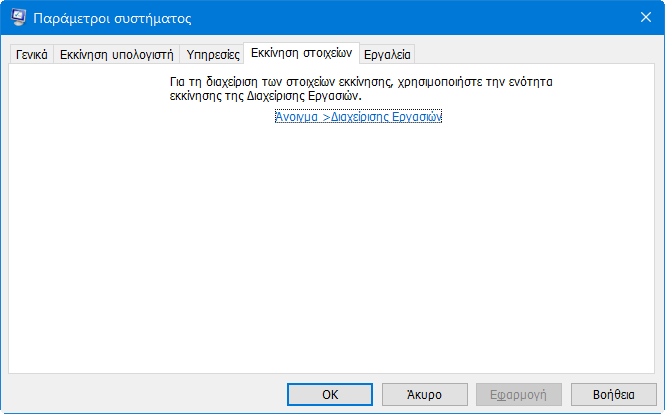This screenshot has width=665, height=414.
Task: Open the Εκκίνηση υπολογιστή tab
Action: point(117,54)
